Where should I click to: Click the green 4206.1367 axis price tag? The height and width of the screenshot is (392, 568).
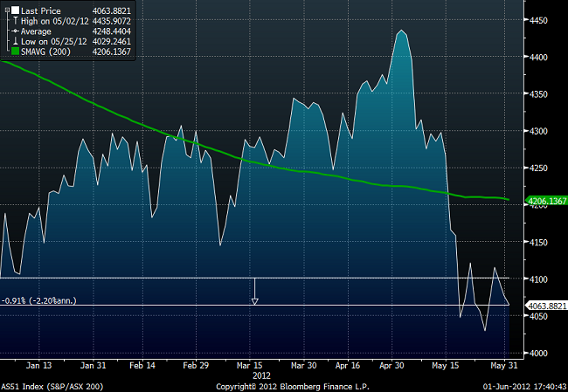(547, 201)
